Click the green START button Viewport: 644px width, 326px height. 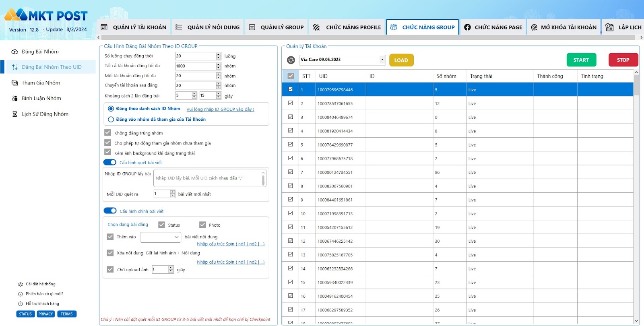(x=582, y=60)
